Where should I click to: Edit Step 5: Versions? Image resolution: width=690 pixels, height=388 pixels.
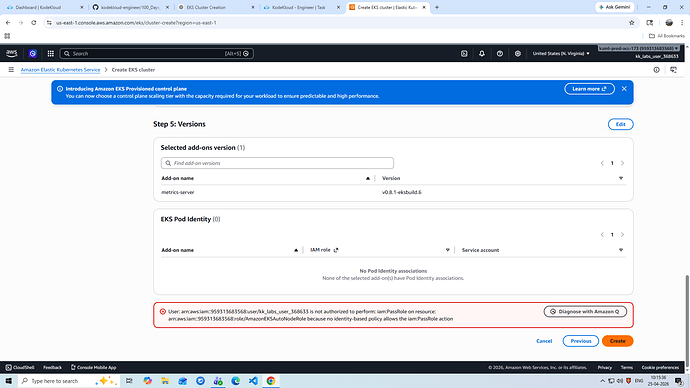620,124
